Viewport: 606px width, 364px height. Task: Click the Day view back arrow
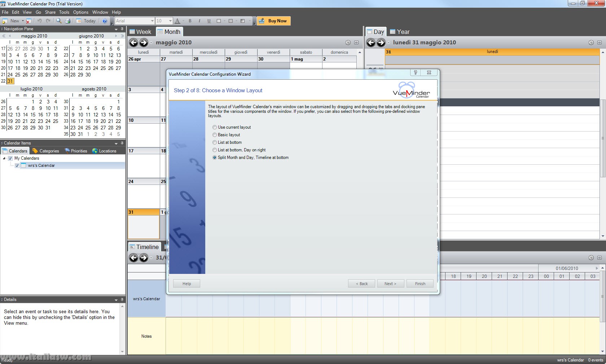[371, 43]
